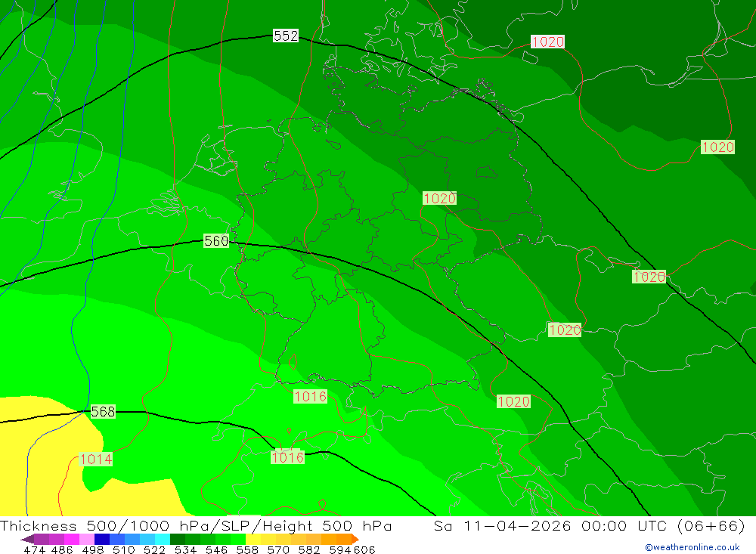Click the white-background 1020 isobar label
The image size is (756, 554).
(x=547, y=42)
